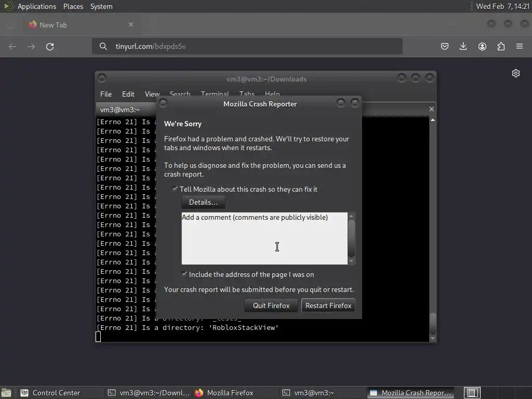Viewport: 532px width, 399px height.
Task: Click comment box scroll up arrow
Action: click(x=352, y=216)
